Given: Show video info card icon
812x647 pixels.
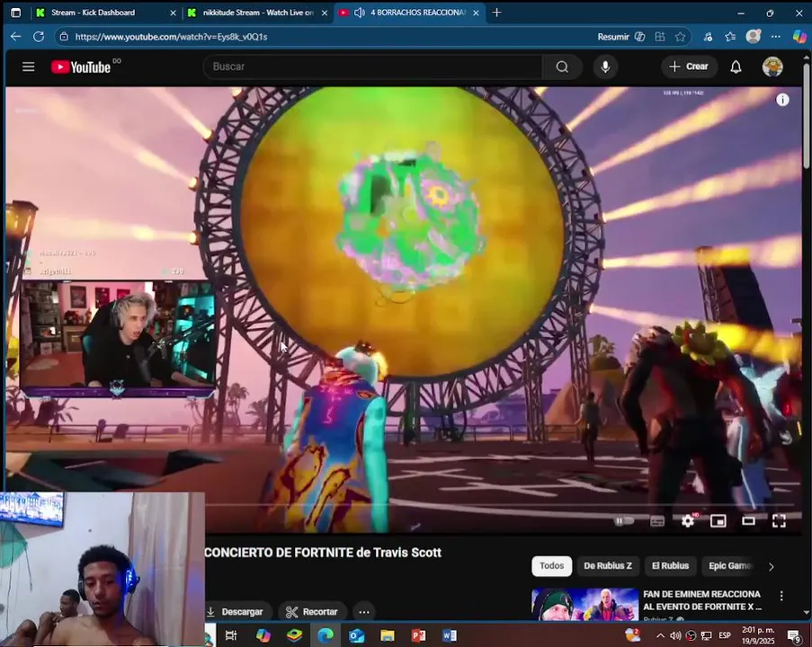Looking at the screenshot, I should [782, 100].
